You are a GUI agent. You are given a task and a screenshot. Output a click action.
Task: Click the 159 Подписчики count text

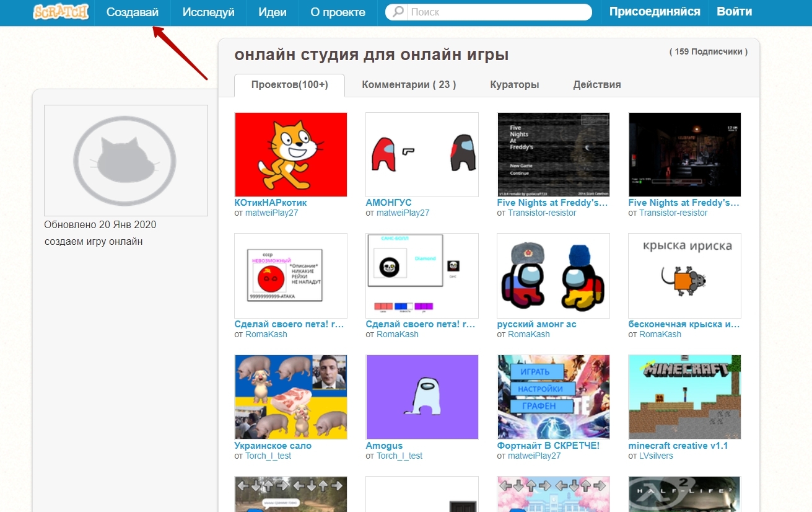[x=709, y=52]
